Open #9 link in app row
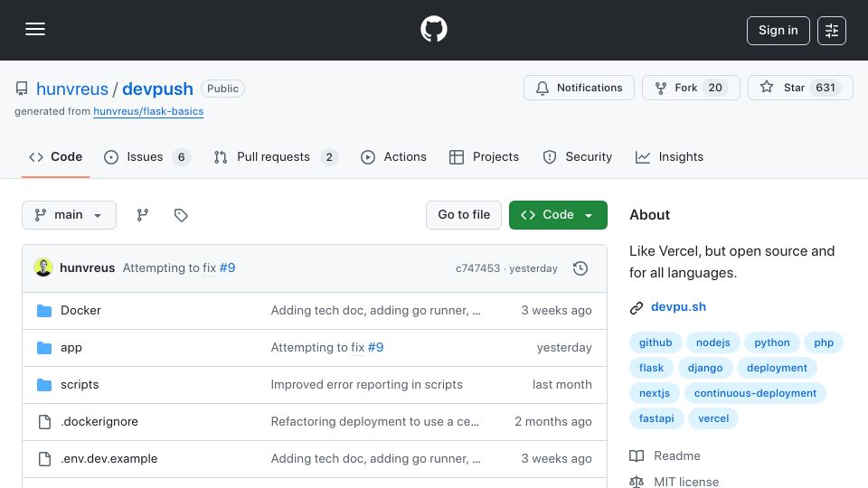 click(375, 347)
